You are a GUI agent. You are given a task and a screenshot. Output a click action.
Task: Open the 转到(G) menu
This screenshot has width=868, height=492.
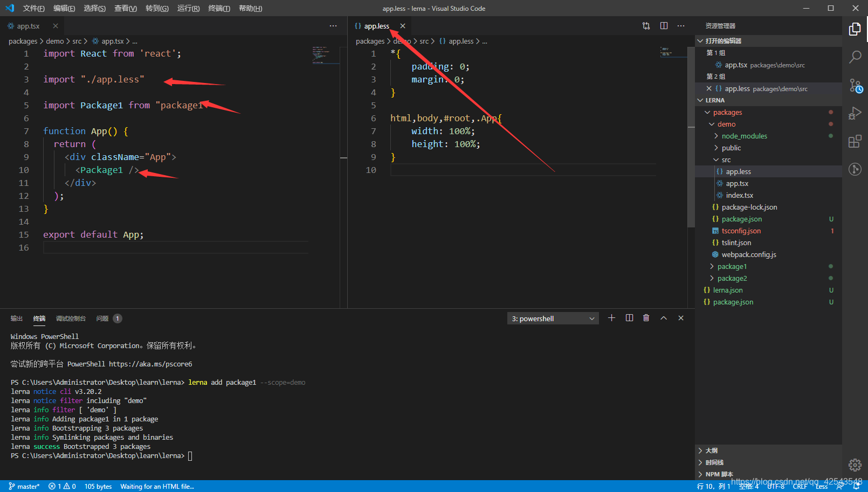157,8
